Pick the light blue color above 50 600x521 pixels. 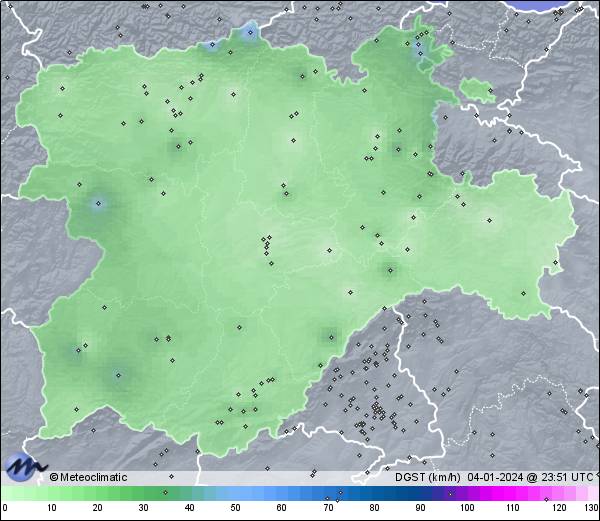pos(235,493)
